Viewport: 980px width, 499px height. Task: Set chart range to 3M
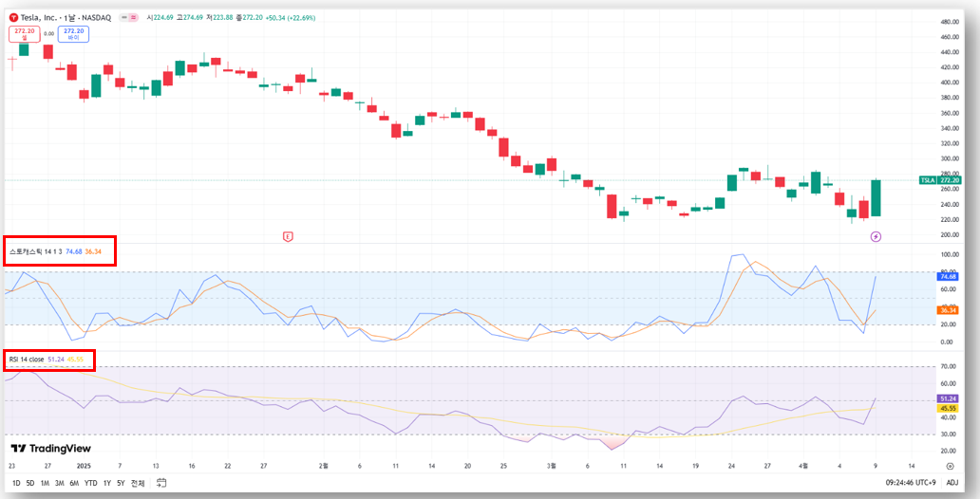pyautogui.click(x=60, y=483)
